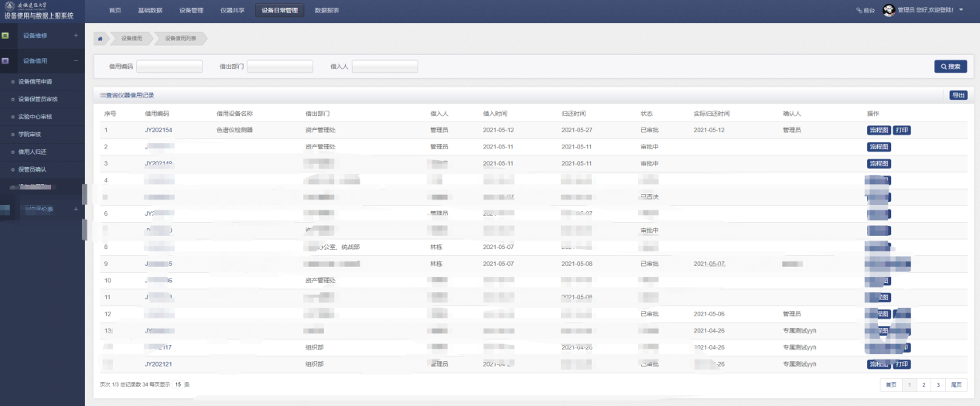Click the home icon in the breadcrumb
This screenshot has width=980, height=406.
101,38
